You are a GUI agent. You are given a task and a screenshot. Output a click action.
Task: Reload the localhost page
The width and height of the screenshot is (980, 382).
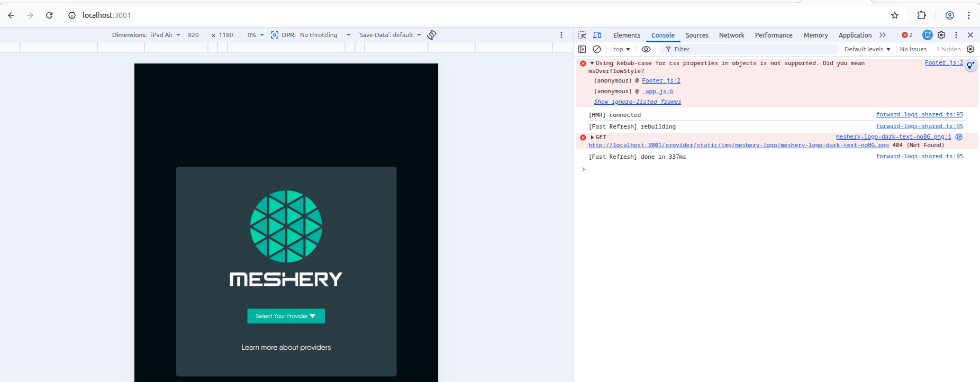pos(49,15)
